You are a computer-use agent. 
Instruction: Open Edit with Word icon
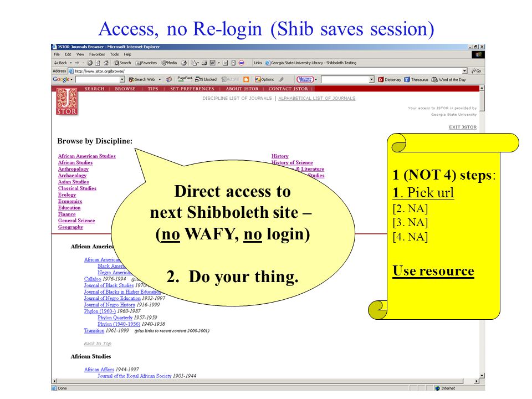(x=213, y=63)
